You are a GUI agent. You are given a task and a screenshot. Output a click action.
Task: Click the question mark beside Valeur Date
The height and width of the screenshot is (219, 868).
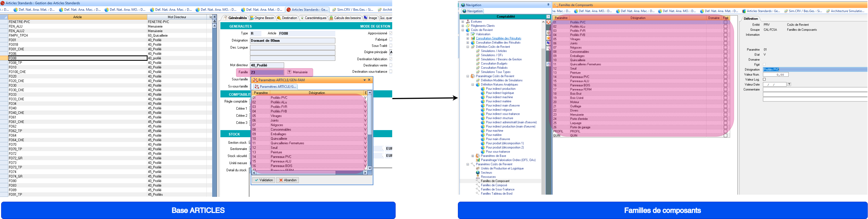pos(789,84)
